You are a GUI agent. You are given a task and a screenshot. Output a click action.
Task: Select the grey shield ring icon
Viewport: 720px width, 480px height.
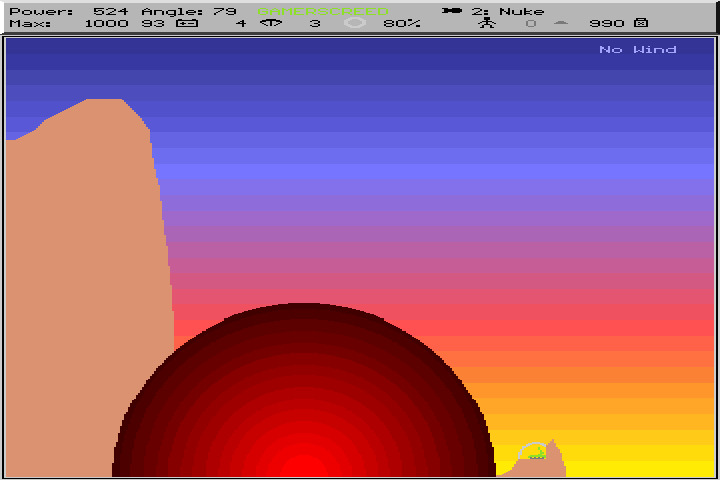coord(355,23)
